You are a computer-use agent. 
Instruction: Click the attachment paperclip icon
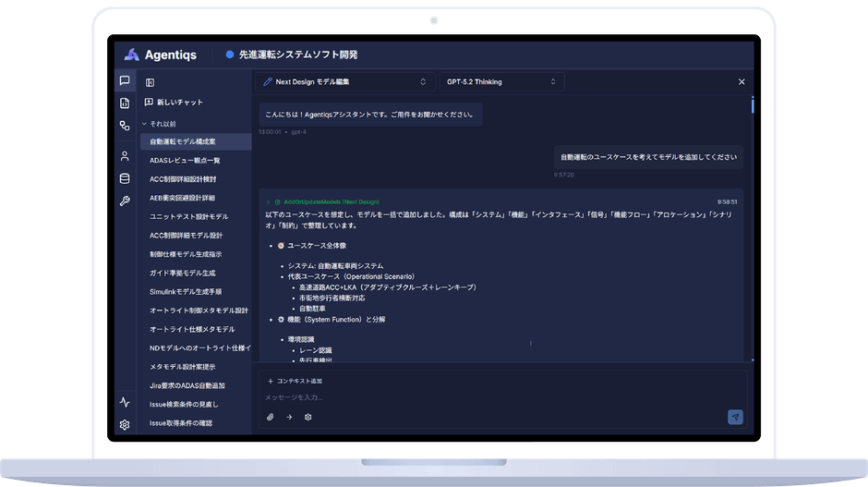click(x=271, y=417)
